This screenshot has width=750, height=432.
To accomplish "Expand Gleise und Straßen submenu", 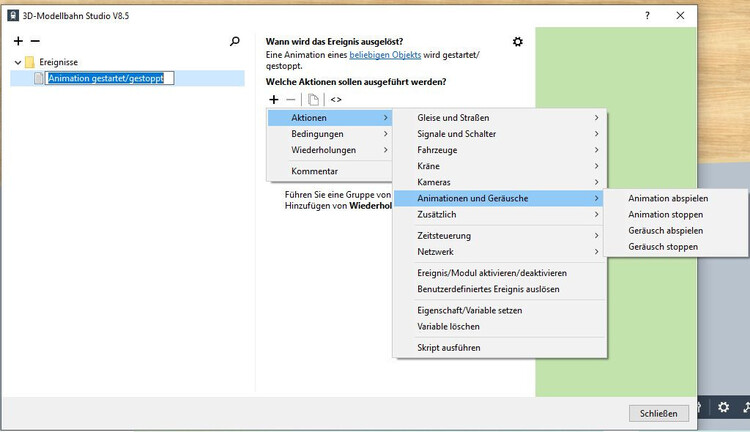I will point(499,118).
